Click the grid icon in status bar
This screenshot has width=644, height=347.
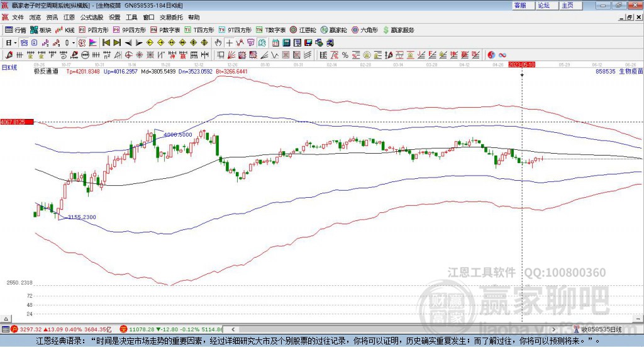[x=5, y=329]
